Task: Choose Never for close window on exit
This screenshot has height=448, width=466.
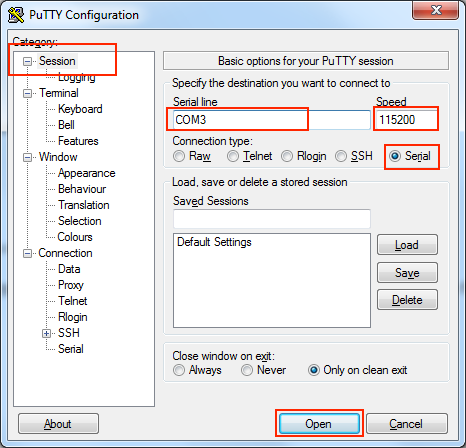Action: pyautogui.click(x=247, y=370)
